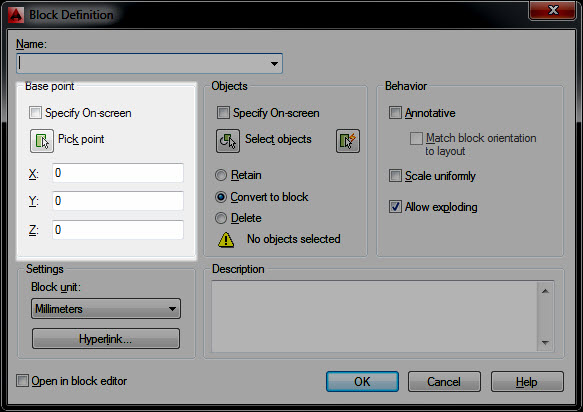
Task: Click the 'Block unit:' label
Action: click(x=56, y=287)
